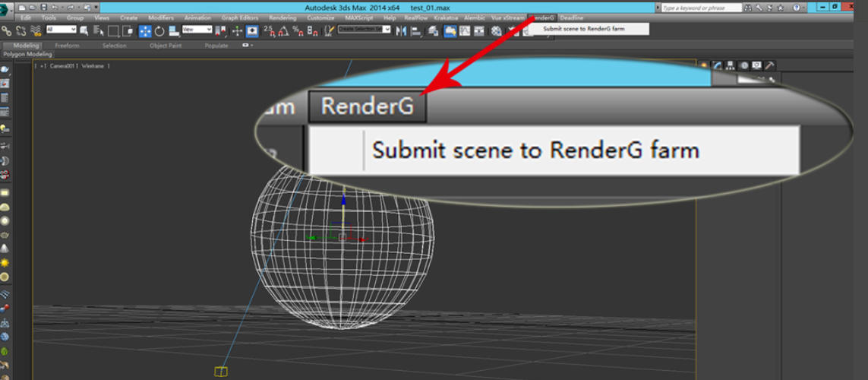Click the Redo arrow in the quick access toolbar
The width and height of the screenshot is (868, 380).
click(x=70, y=7)
